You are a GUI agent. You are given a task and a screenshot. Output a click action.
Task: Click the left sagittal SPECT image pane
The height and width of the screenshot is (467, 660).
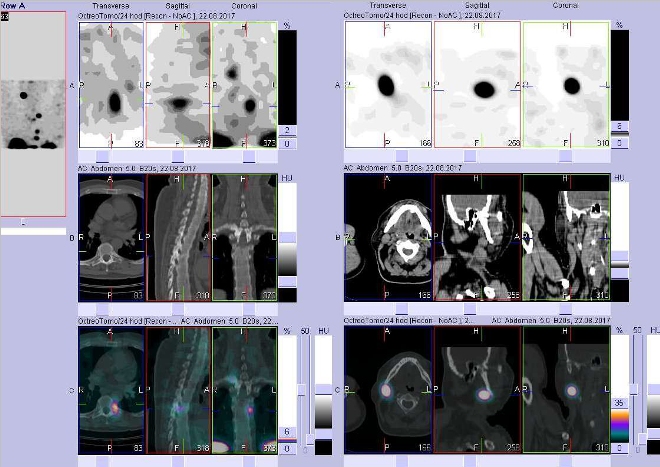[x=177, y=85]
